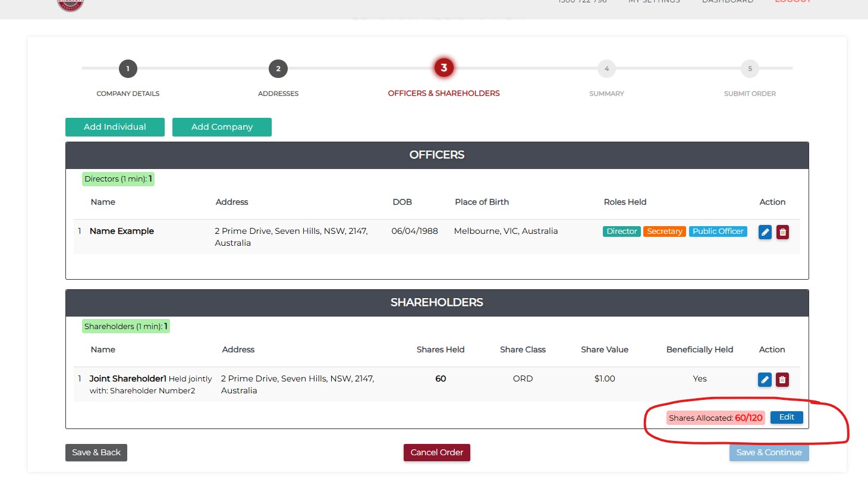Delete Joint Shareholder1 with trash icon
This screenshot has height=485, width=868.
tap(782, 380)
